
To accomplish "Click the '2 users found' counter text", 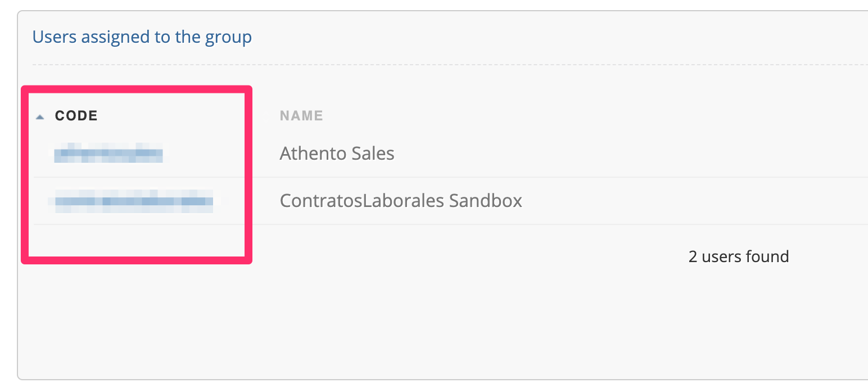I will coord(739,256).
